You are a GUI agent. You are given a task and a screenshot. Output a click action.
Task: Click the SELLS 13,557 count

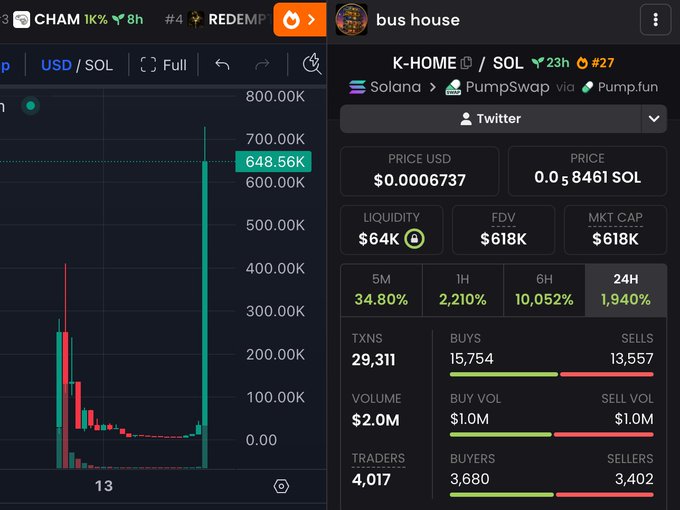coord(631,359)
